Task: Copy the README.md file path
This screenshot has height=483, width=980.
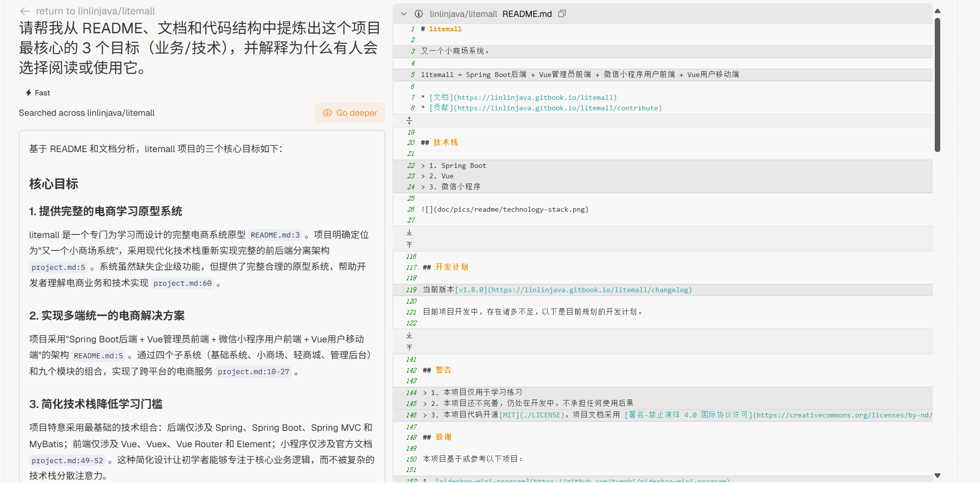Action: pyautogui.click(x=562, y=14)
